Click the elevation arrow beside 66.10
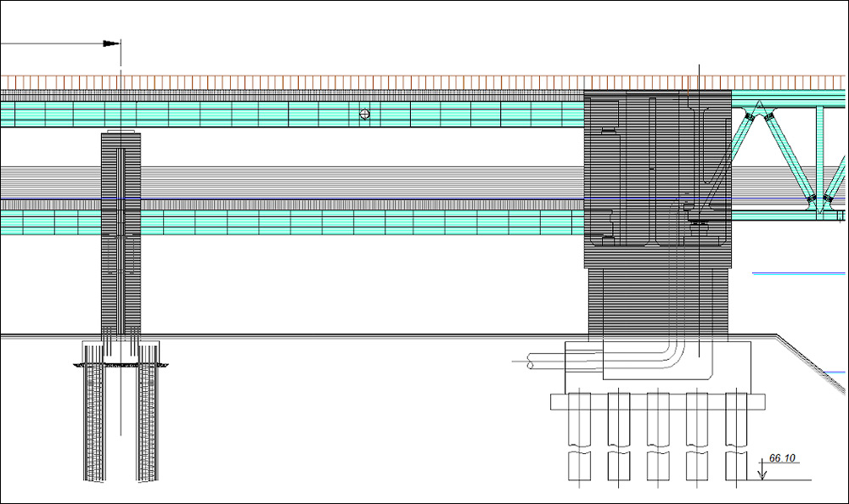 762,473
